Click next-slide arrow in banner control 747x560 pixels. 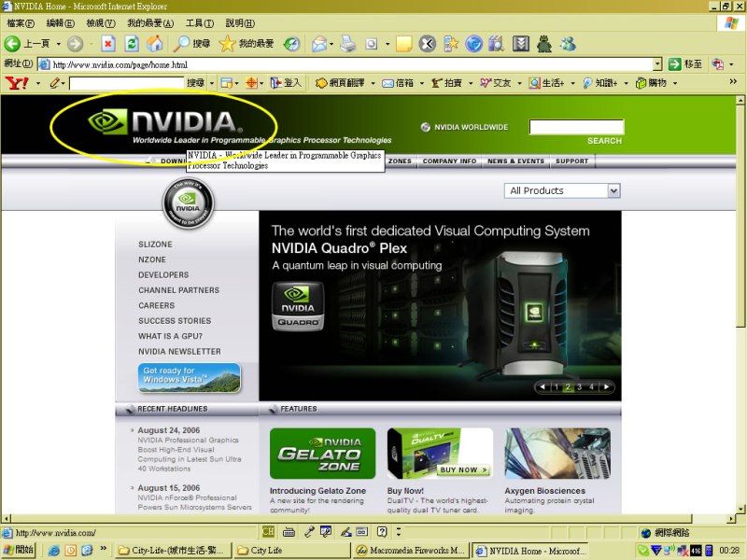coord(606,386)
